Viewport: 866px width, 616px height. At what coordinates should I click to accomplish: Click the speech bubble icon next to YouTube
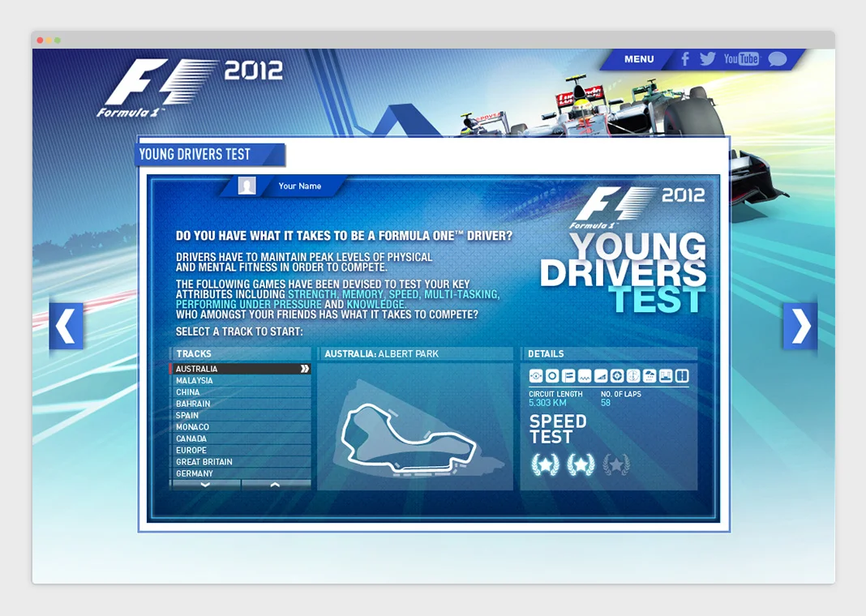[777, 58]
